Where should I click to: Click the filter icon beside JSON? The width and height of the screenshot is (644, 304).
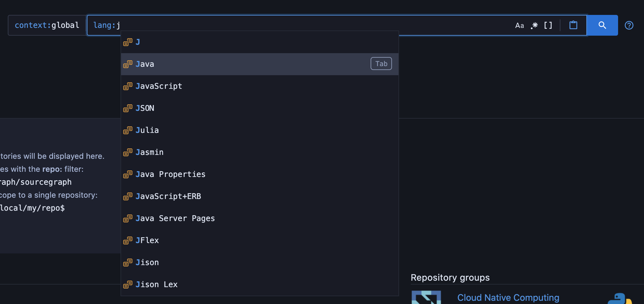[128, 108]
